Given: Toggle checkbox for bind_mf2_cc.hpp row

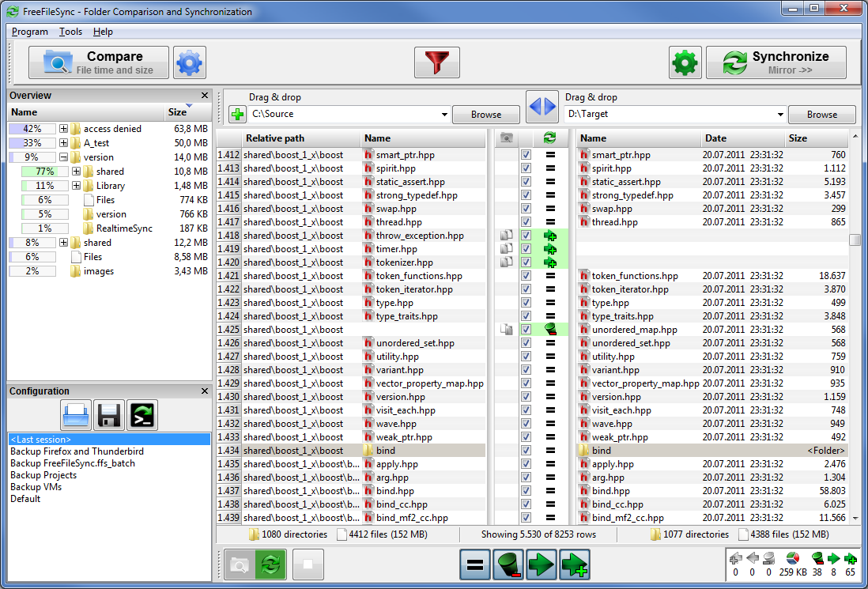Looking at the screenshot, I should click(x=526, y=518).
